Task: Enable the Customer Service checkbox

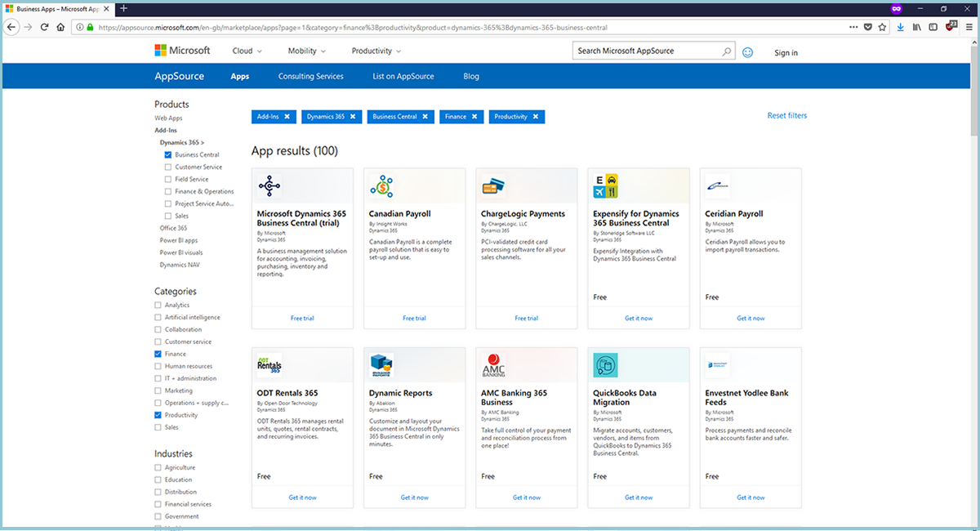Action: [x=167, y=167]
